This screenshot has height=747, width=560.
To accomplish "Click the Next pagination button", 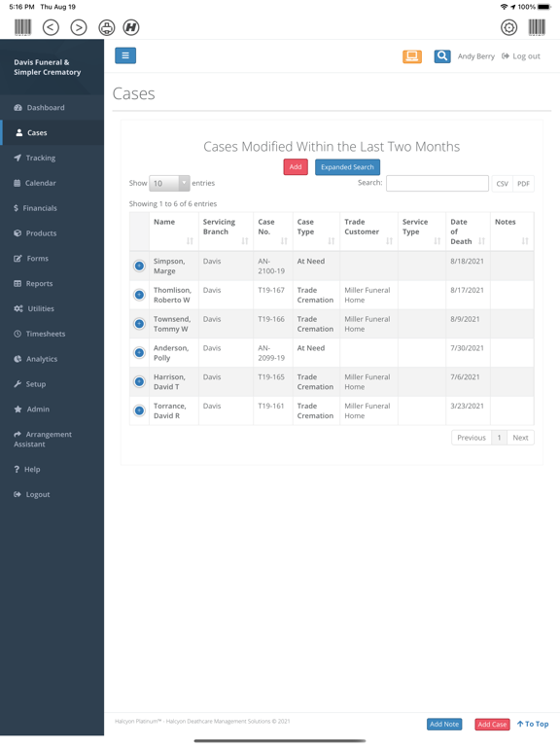I will pos(520,438).
